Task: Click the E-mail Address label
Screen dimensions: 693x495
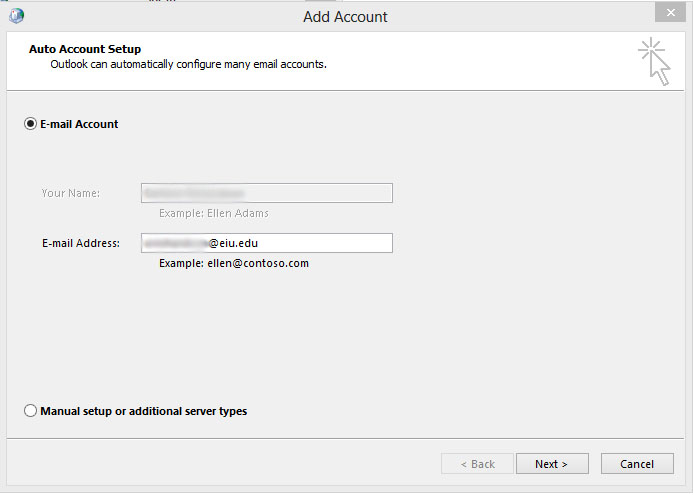Action: tap(80, 243)
